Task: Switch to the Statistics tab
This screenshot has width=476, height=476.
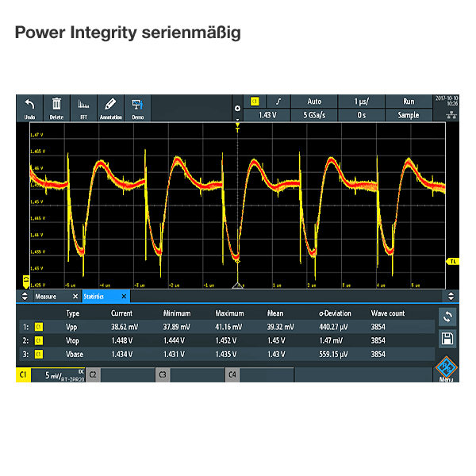Action: pos(94,297)
